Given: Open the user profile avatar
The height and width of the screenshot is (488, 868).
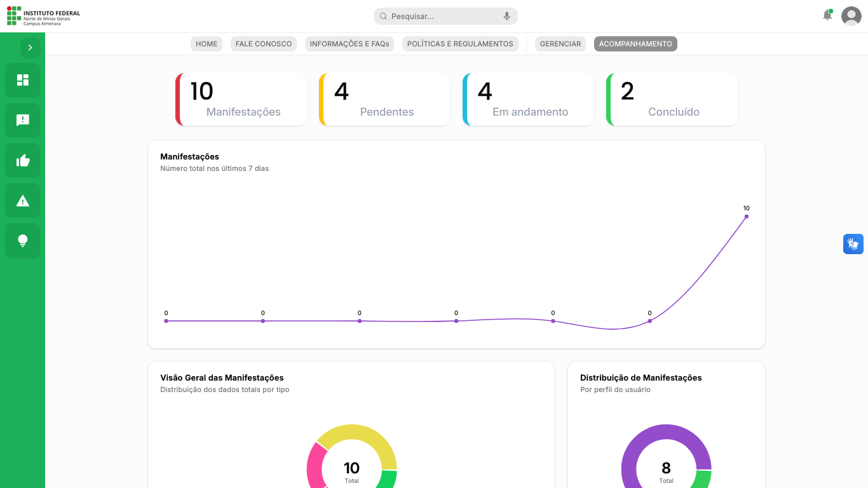Looking at the screenshot, I should [851, 16].
